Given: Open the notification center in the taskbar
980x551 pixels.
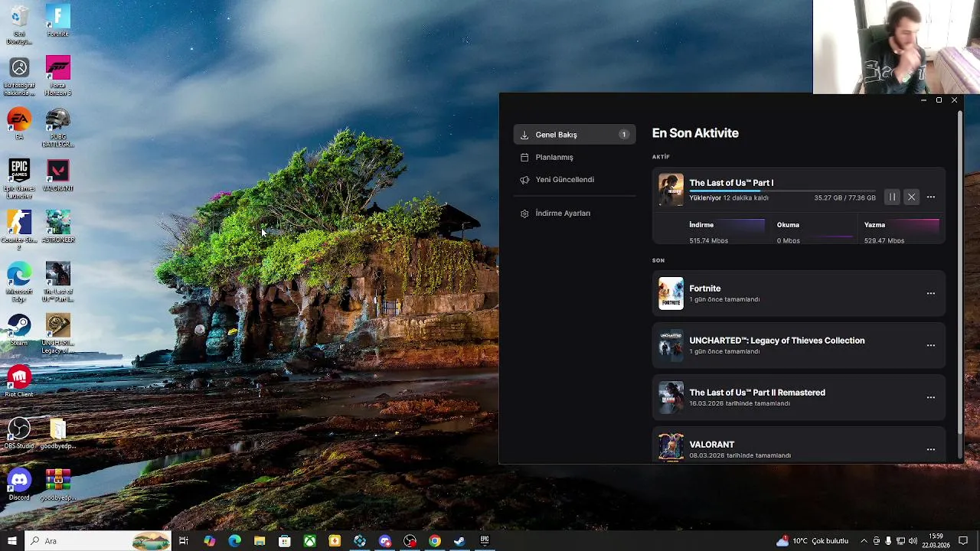Looking at the screenshot, I should click(x=963, y=541).
